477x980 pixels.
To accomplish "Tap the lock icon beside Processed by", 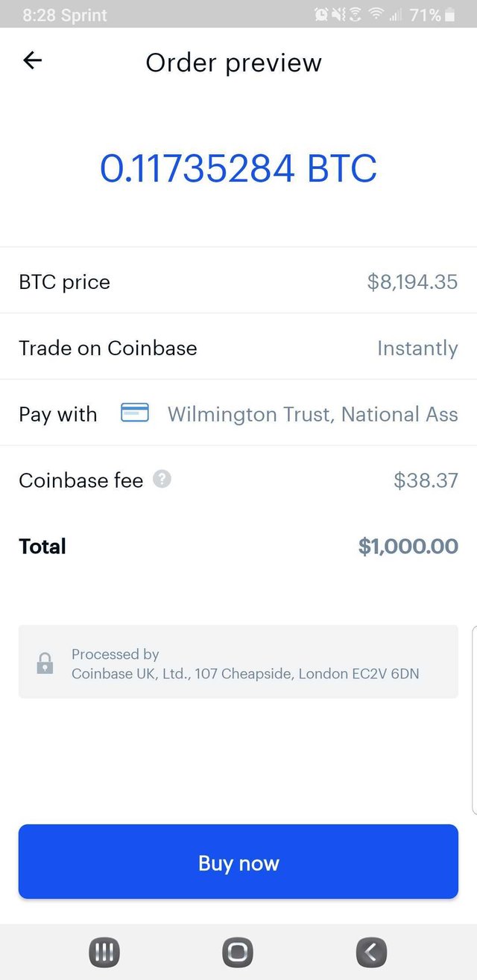I will click(x=45, y=663).
